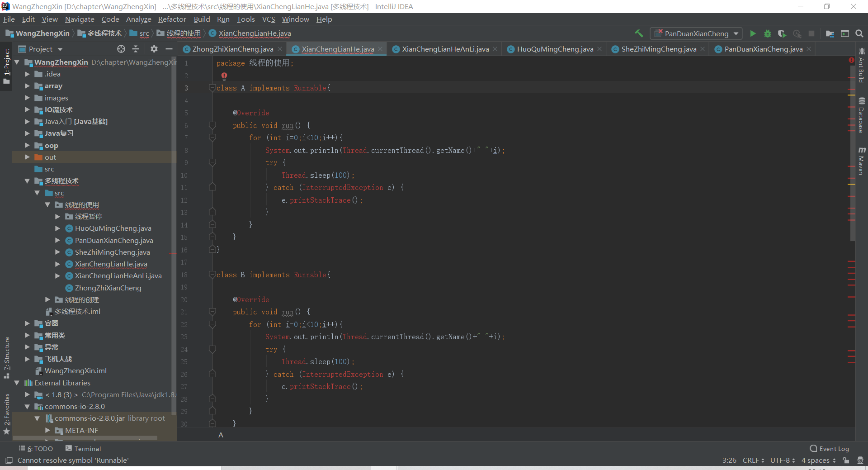Screen dimensions: 868x470
Task: Click the read-only lock icon in status bar
Action: 846,461
